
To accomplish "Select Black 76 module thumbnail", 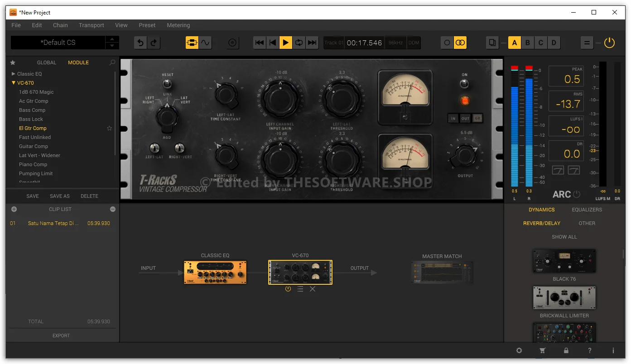I will (564, 261).
